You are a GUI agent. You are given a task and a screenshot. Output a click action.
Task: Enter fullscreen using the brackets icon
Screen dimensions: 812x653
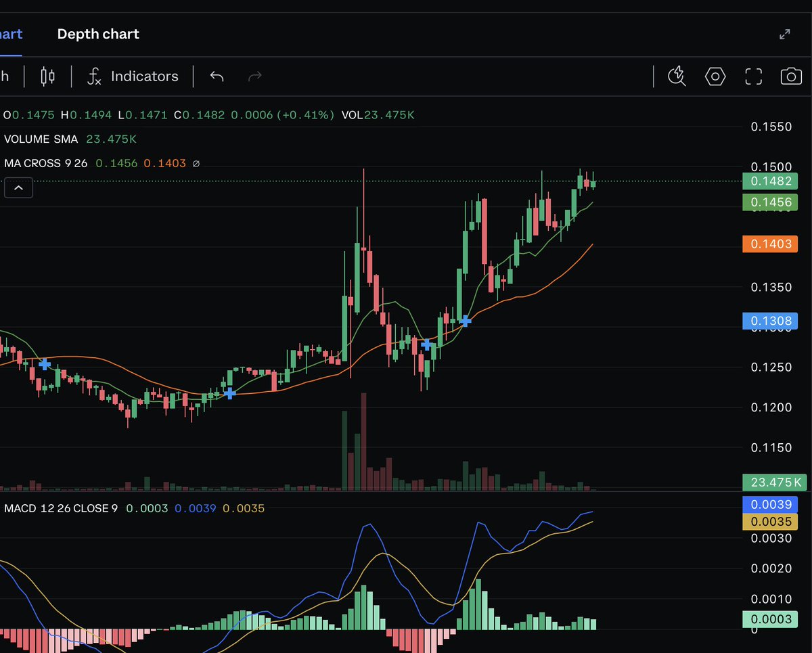pos(753,76)
